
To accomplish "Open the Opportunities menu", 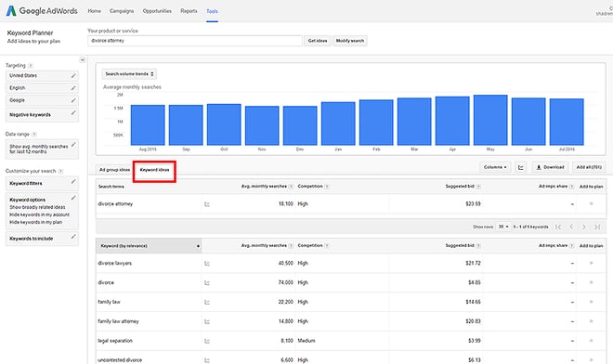I will pos(157,11).
